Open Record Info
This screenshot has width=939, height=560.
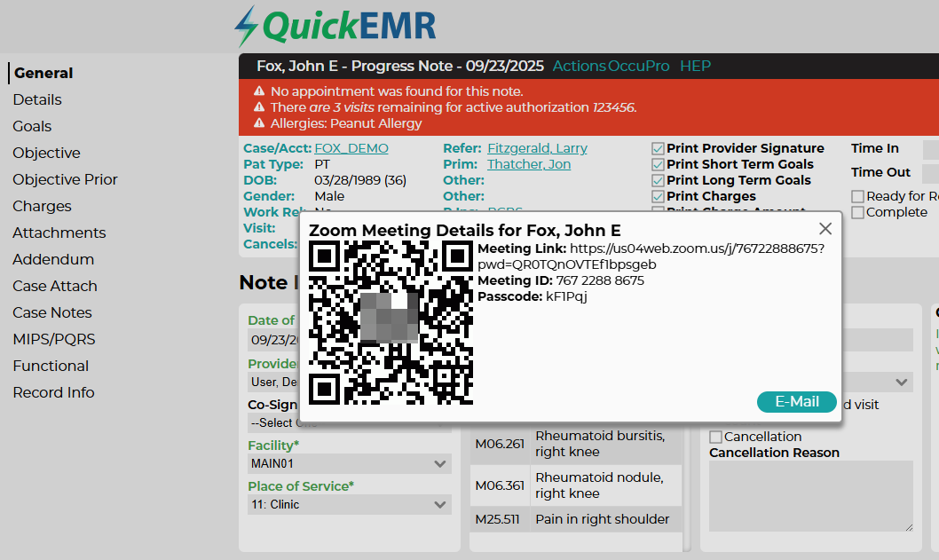pos(54,392)
